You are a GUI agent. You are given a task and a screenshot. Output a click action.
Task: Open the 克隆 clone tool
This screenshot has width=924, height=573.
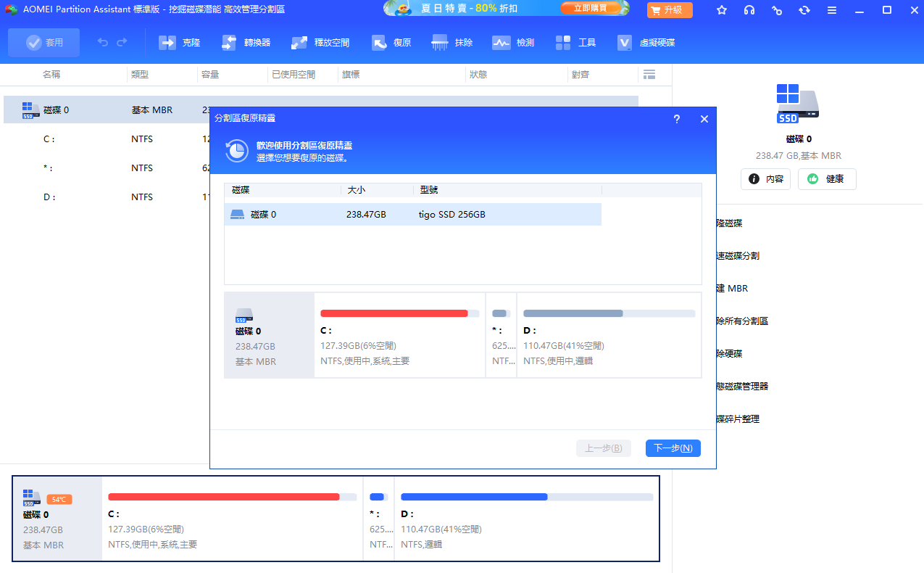click(179, 43)
